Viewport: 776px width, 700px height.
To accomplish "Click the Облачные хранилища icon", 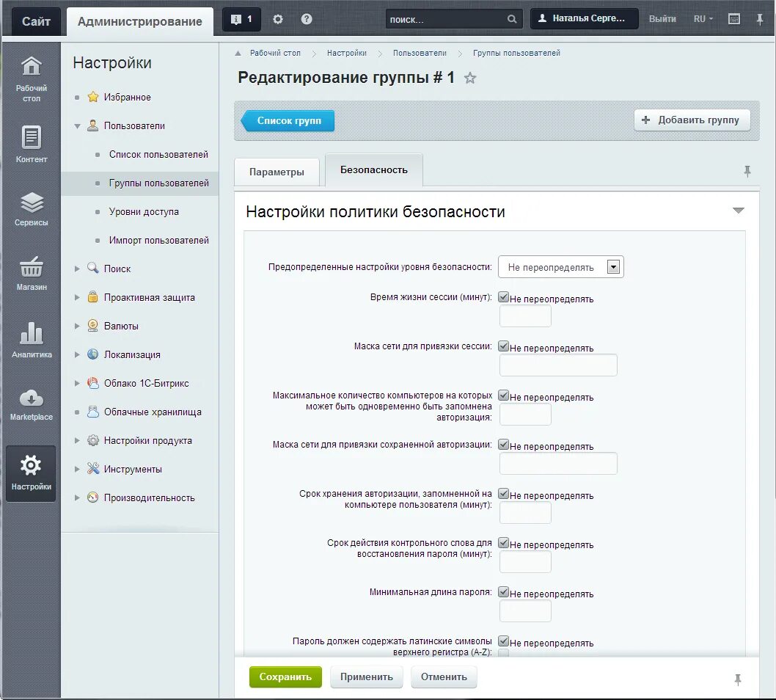I will click(92, 412).
